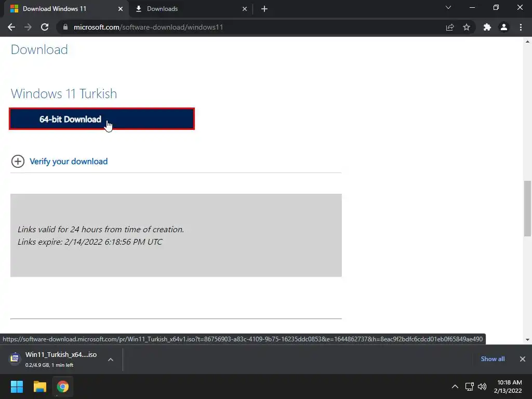
Task: Select the Download Windows 11 tab
Action: tap(66, 9)
